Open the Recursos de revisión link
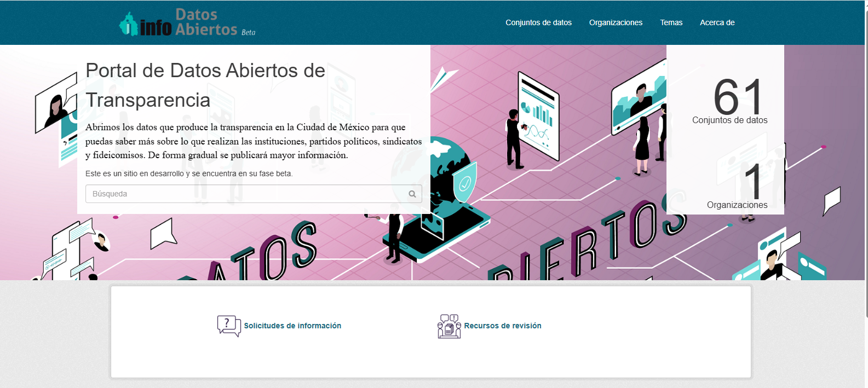 click(x=502, y=326)
